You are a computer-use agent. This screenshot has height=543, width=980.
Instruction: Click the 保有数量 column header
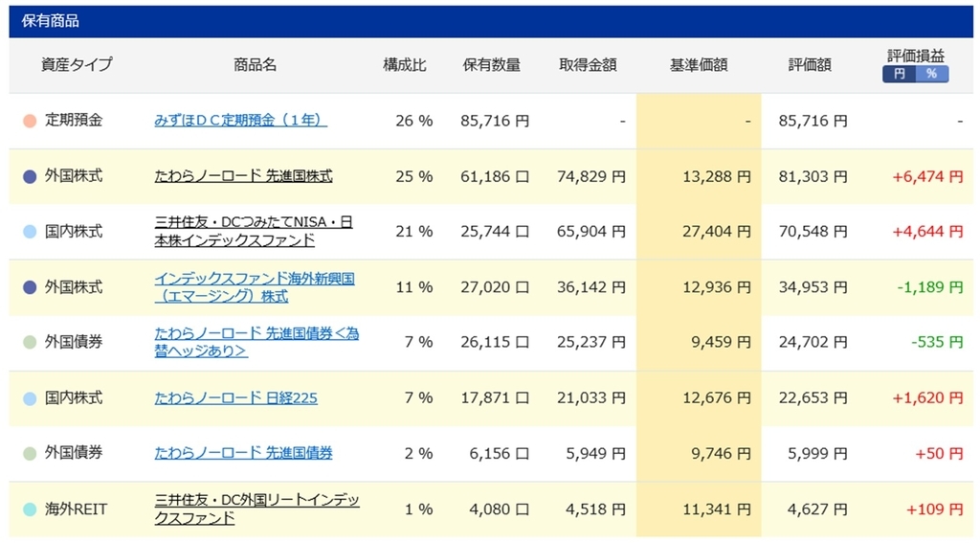point(491,64)
